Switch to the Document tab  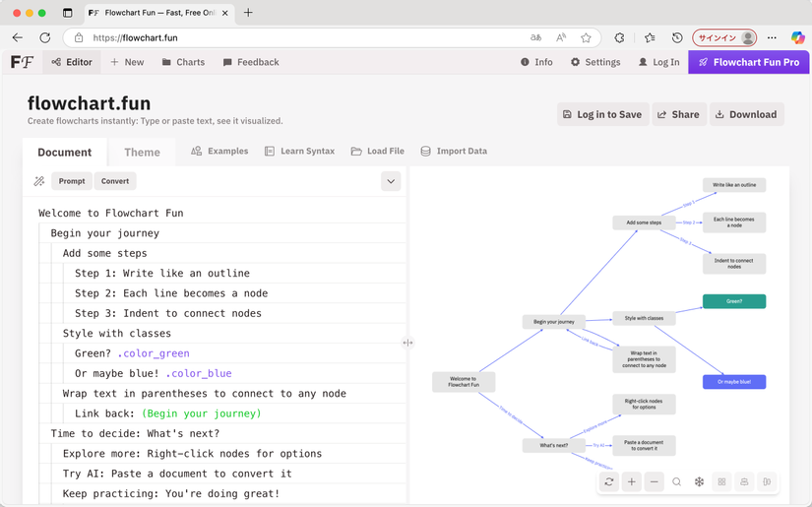coord(65,153)
